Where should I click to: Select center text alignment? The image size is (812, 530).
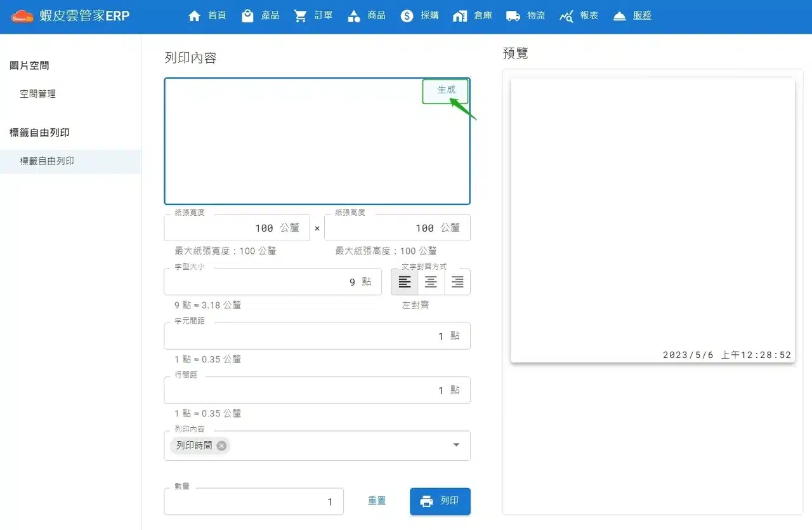(431, 282)
